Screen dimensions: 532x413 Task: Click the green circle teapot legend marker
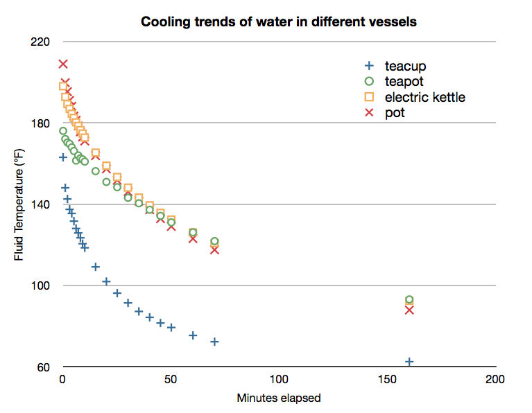(370, 82)
